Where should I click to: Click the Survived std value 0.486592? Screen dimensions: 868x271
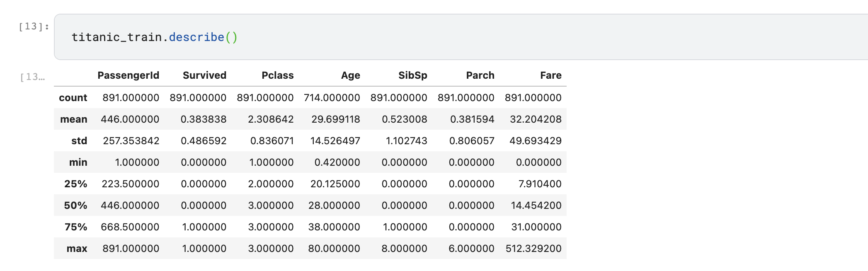204,141
